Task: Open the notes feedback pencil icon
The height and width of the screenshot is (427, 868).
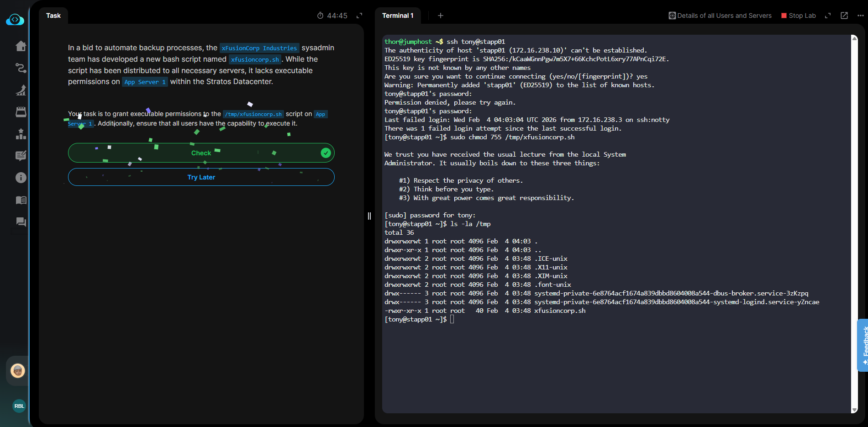Action: tap(21, 156)
